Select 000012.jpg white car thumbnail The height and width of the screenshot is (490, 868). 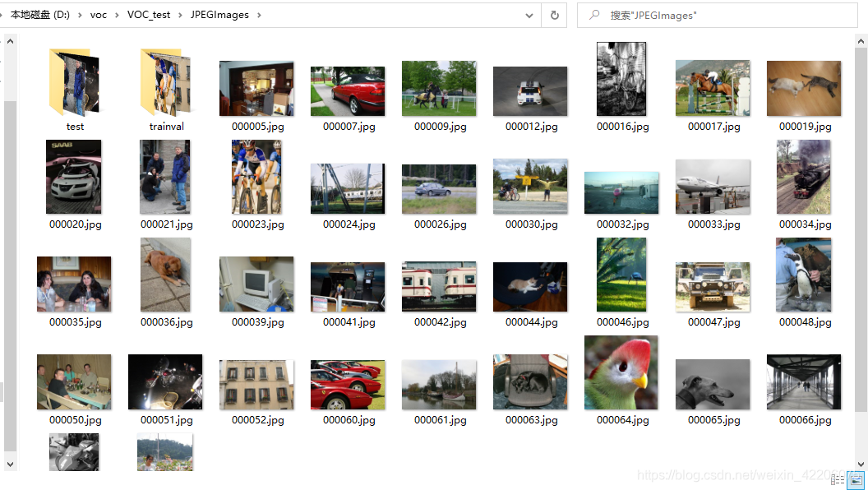tap(530, 91)
